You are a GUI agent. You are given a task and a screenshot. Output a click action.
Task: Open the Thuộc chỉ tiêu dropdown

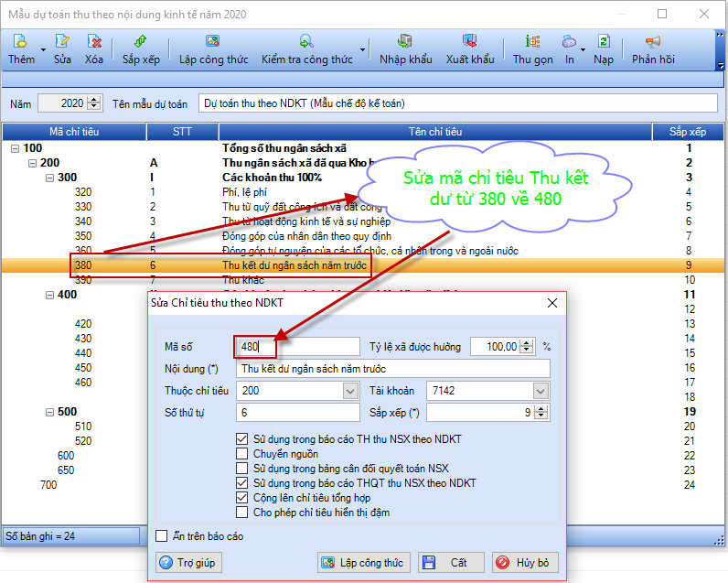350,391
